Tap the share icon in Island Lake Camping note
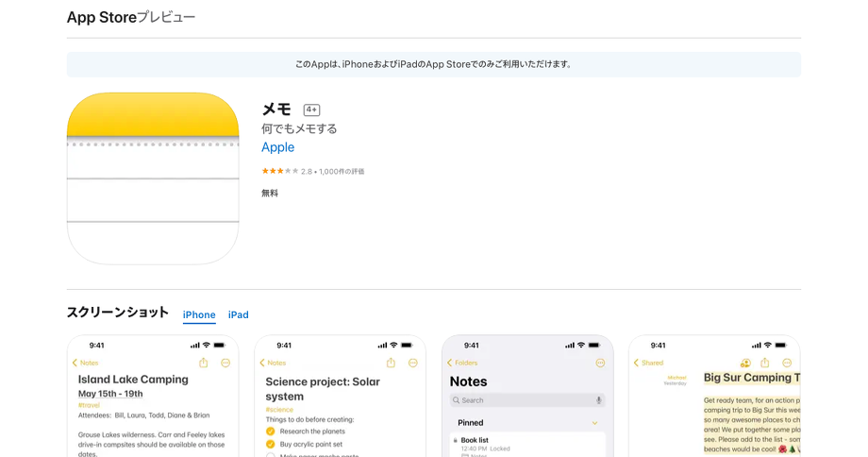This screenshot has height=457, width=868. click(x=203, y=363)
